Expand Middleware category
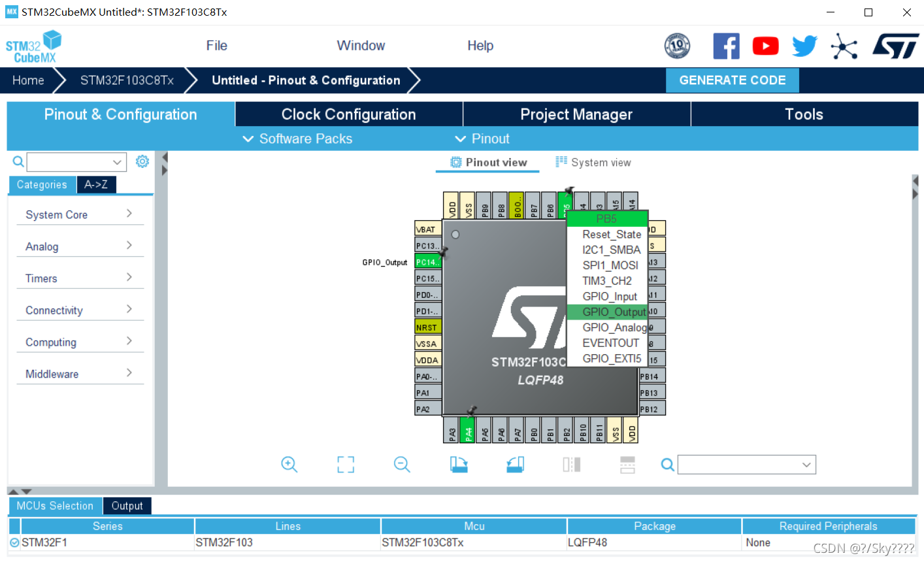 [80, 374]
